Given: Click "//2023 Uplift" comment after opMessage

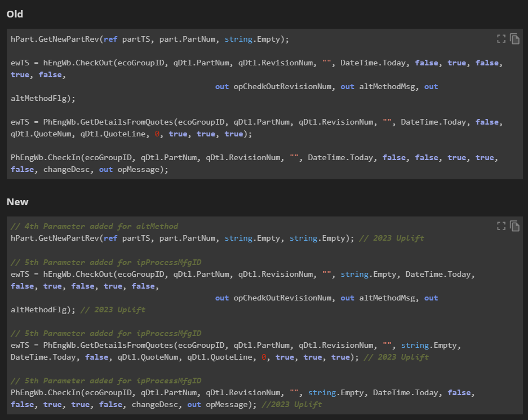Looking at the screenshot, I should click(291, 404).
